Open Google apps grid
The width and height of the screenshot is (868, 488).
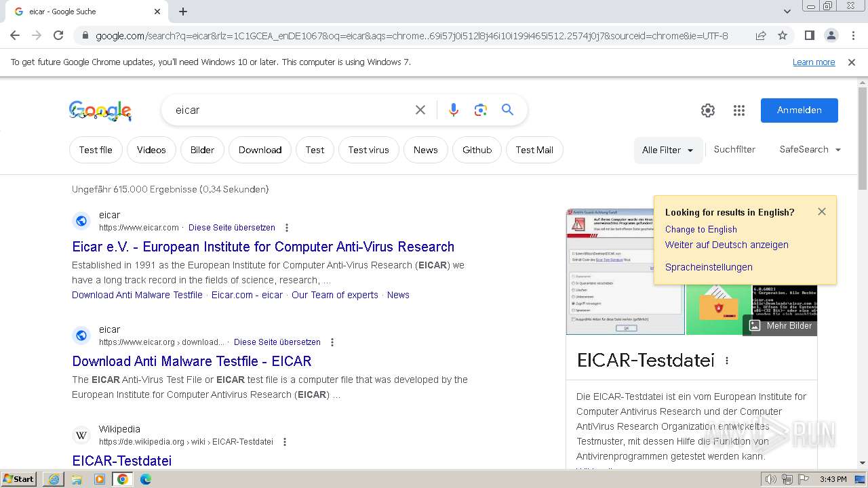click(739, 110)
